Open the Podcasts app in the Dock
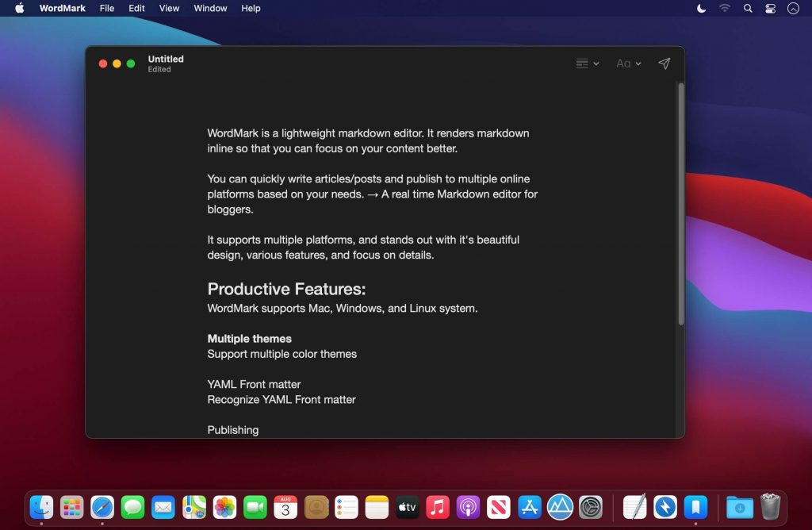 468,506
